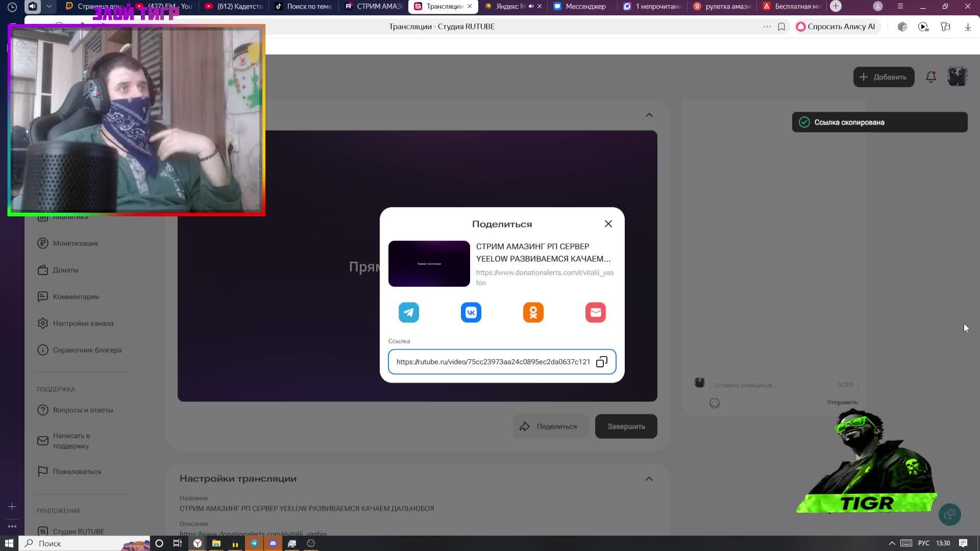Open emoji picker in chat
The width and height of the screenshot is (980, 551).
pos(715,403)
